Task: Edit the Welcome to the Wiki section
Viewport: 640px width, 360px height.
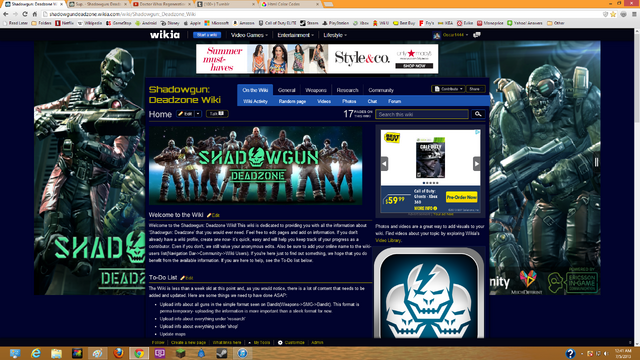Action: click(213, 215)
